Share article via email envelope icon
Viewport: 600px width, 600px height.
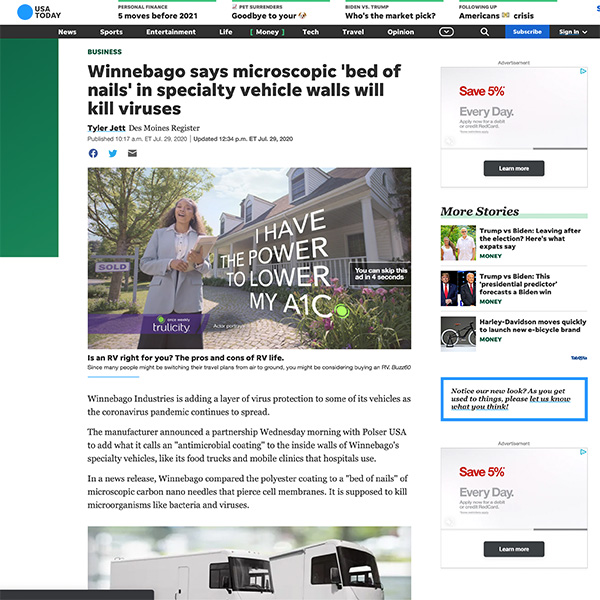[132, 153]
